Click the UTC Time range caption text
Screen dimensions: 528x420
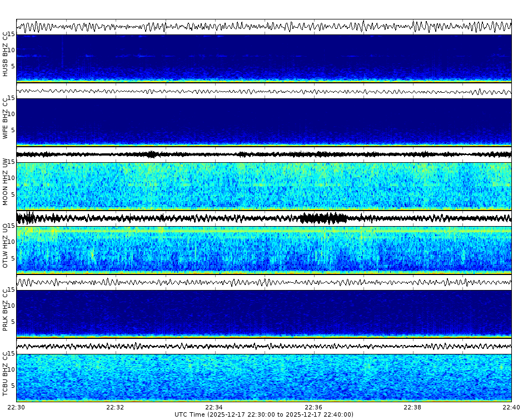click(x=264, y=414)
